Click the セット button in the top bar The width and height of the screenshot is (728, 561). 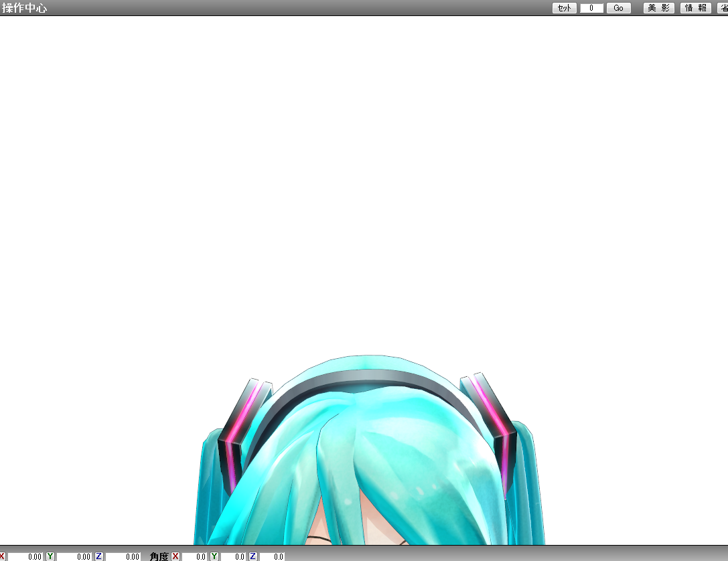pyautogui.click(x=564, y=8)
